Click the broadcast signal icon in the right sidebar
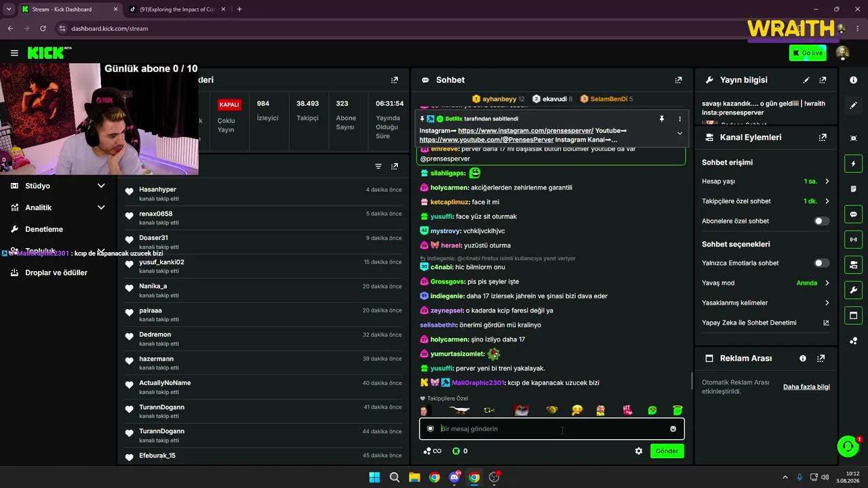Viewport: 868px width, 488px height. (x=853, y=239)
